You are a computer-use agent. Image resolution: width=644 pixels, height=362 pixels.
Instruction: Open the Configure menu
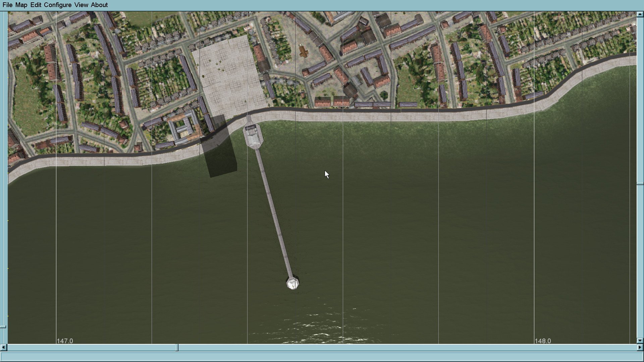[58, 5]
